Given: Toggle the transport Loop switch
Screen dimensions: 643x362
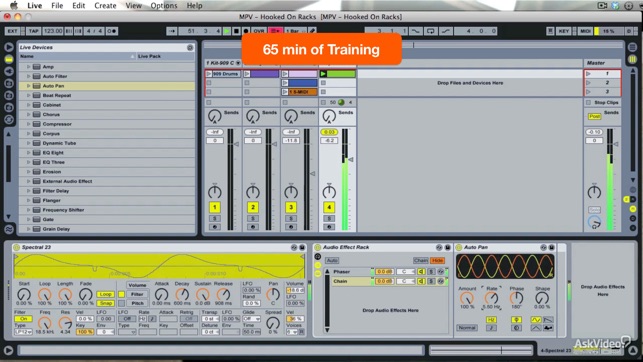Looking at the screenshot, I should pos(430,31).
